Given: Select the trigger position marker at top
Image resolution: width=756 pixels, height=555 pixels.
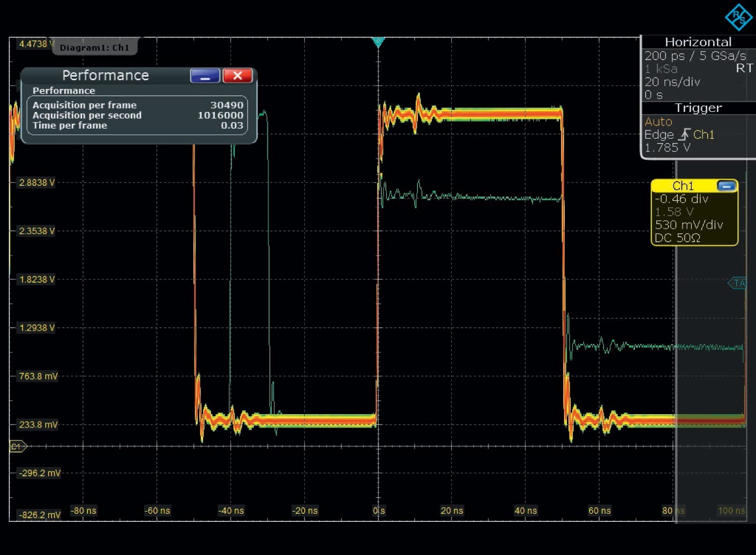Looking at the screenshot, I should point(378,42).
